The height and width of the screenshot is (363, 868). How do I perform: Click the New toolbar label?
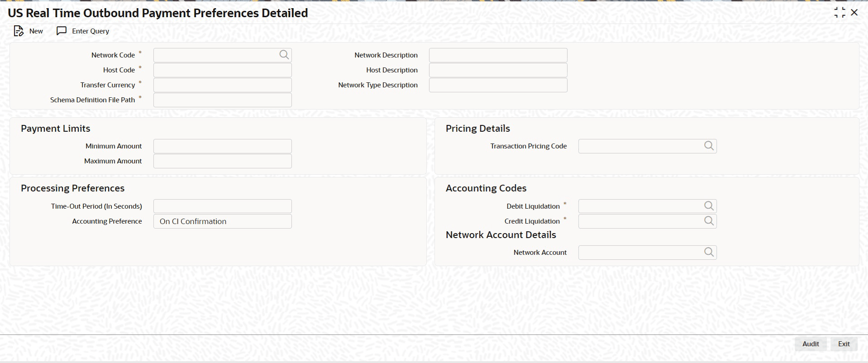click(36, 31)
